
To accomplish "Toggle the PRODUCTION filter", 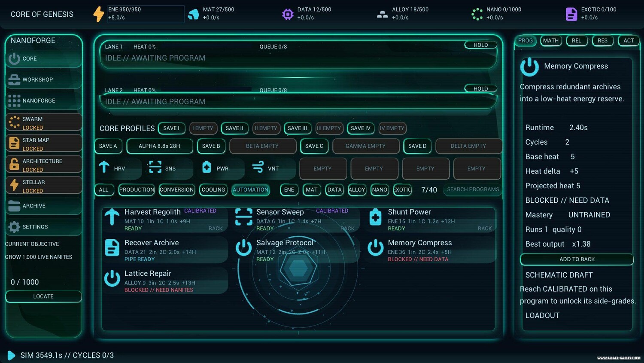I will (x=137, y=189).
